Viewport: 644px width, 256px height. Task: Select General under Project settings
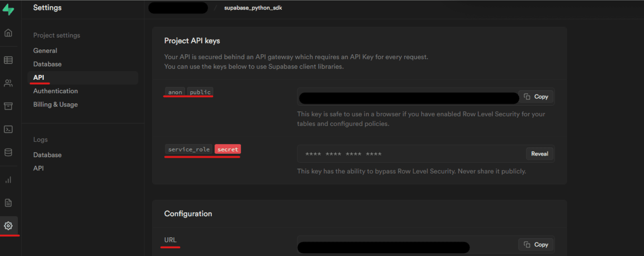point(45,51)
